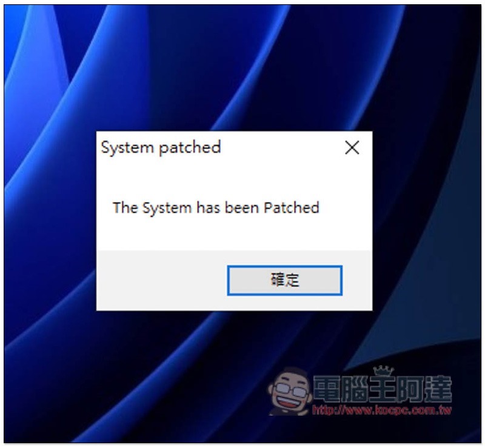Click the gray footer area beside the 確定 button

161,280
